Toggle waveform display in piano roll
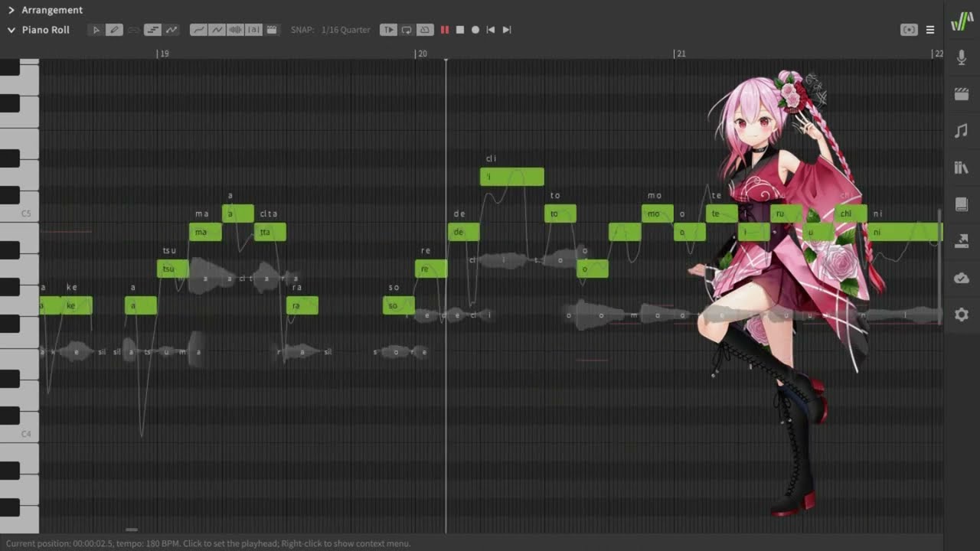Viewport: 980px width, 551px height. click(x=236, y=30)
